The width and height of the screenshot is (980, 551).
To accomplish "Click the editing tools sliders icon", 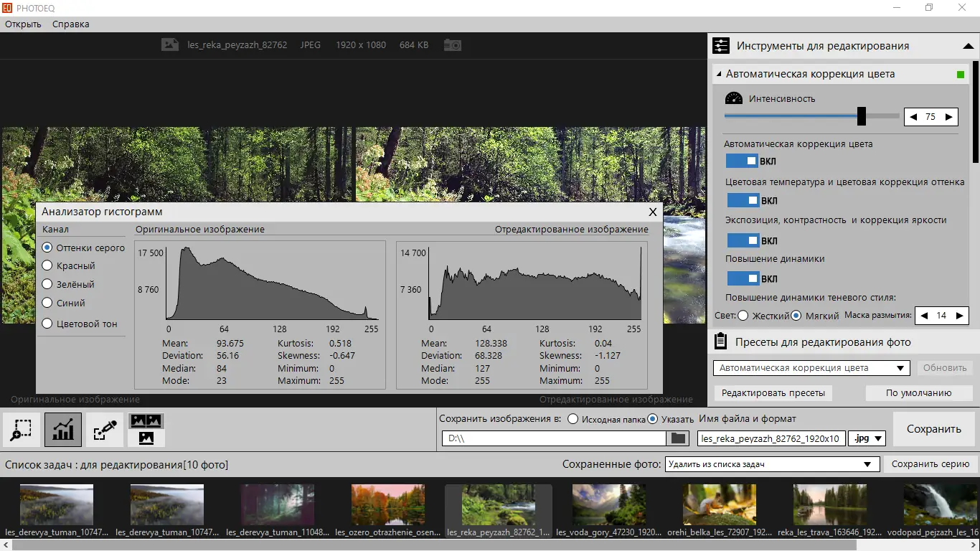I will pos(721,46).
